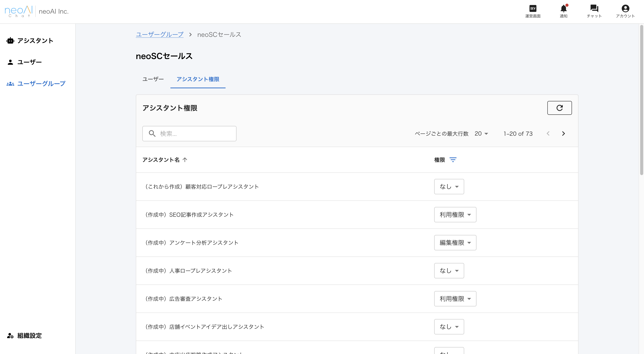Switch to the ユーザー tab
Image resolution: width=644 pixels, height=354 pixels.
click(x=153, y=79)
